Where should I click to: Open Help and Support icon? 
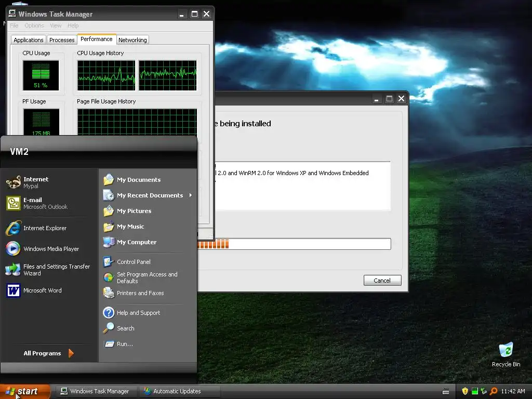click(x=109, y=312)
